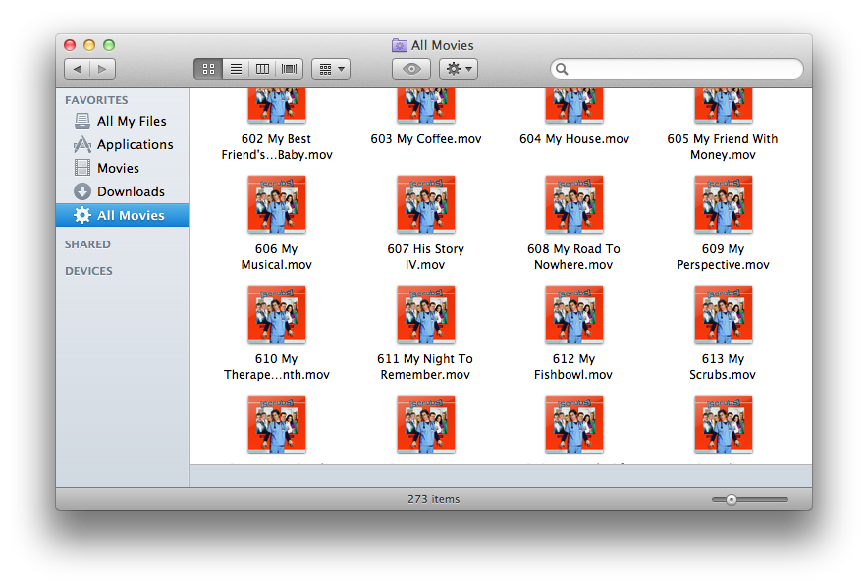Click the "608 My Road To Nowhere.mov" filename
The image size is (868, 588).
[x=573, y=257]
